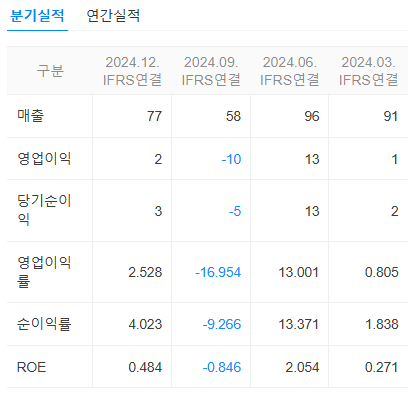The width and height of the screenshot is (414, 396).
Task: Click the 매출 value 77
Action: (x=155, y=116)
